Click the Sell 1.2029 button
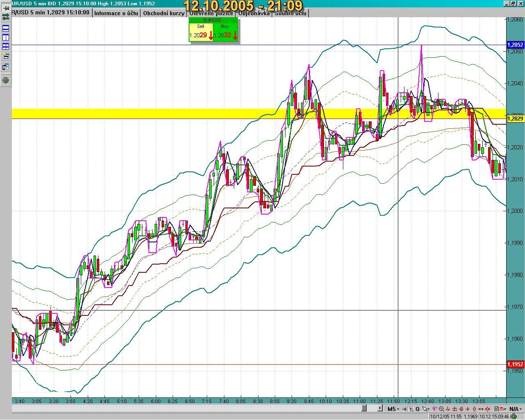 click(201, 32)
